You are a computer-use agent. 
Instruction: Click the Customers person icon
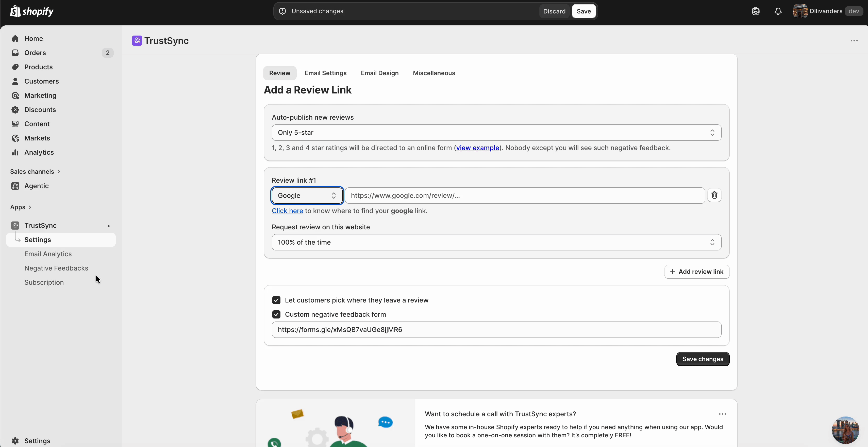tap(15, 81)
